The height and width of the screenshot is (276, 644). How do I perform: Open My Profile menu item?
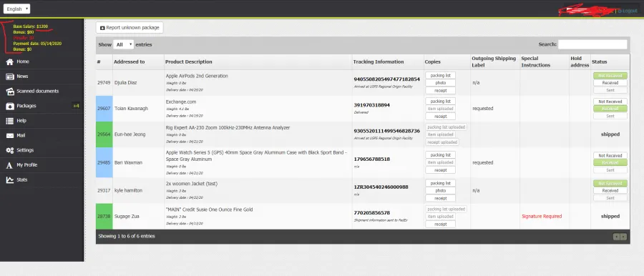point(27,165)
